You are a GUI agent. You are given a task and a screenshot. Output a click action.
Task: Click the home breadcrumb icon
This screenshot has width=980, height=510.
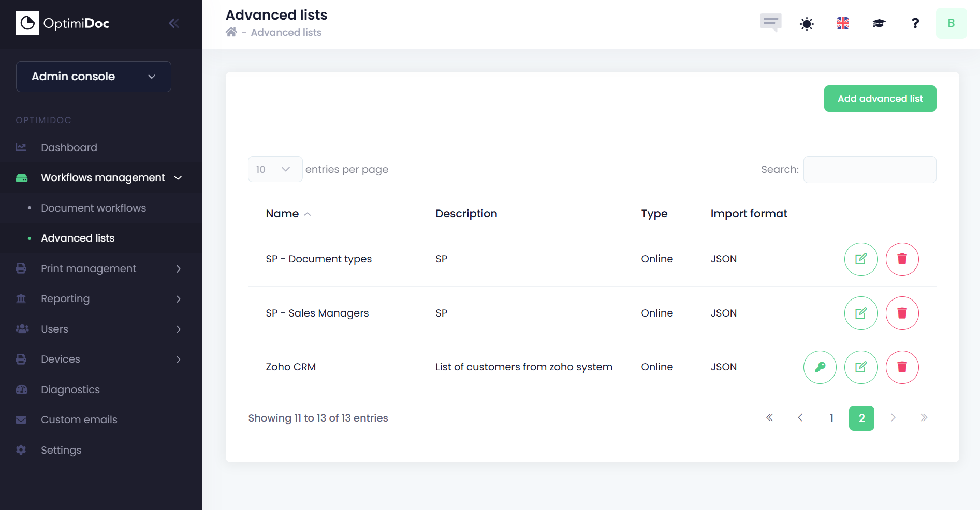(x=231, y=32)
